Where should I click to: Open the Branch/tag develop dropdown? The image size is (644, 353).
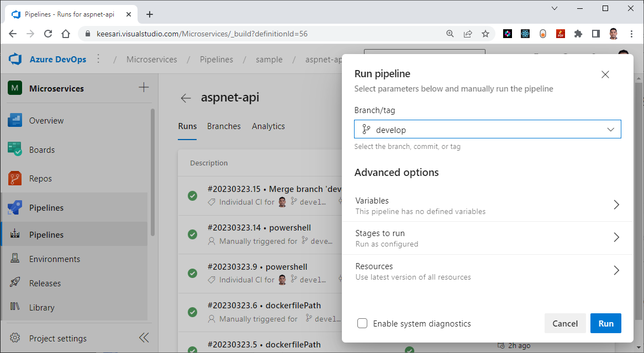pyautogui.click(x=488, y=130)
